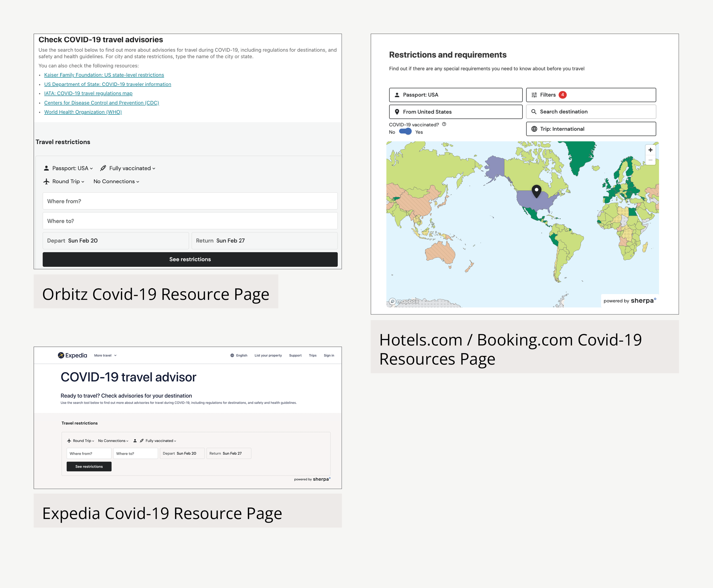Viewport: 713px width, 588px height.
Task: Open the No Connections dropdown in Orbitz
Action: click(x=116, y=181)
